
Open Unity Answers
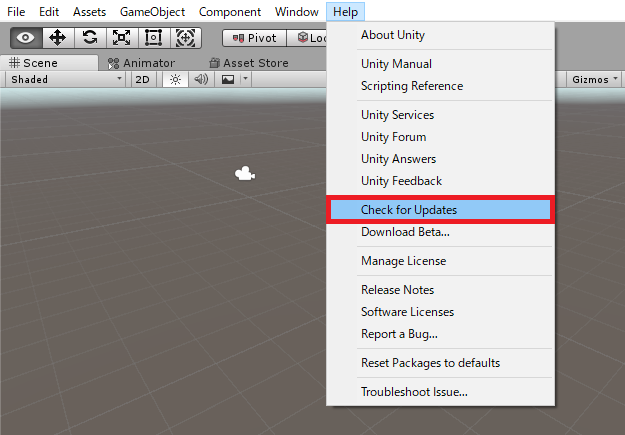coord(440,159)
